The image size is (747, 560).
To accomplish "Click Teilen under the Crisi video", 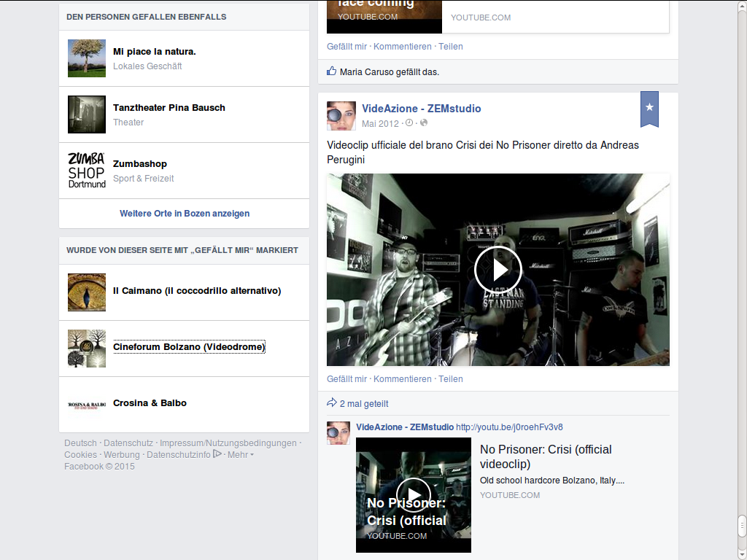I will pyautogui.click(x=451, y=379).
